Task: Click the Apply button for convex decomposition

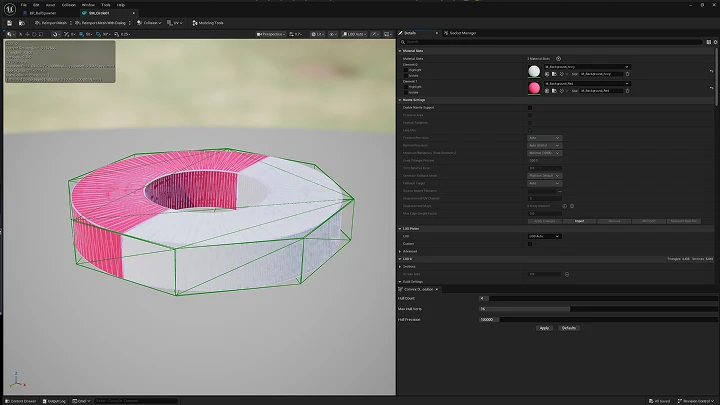Action: pos(544,328)
